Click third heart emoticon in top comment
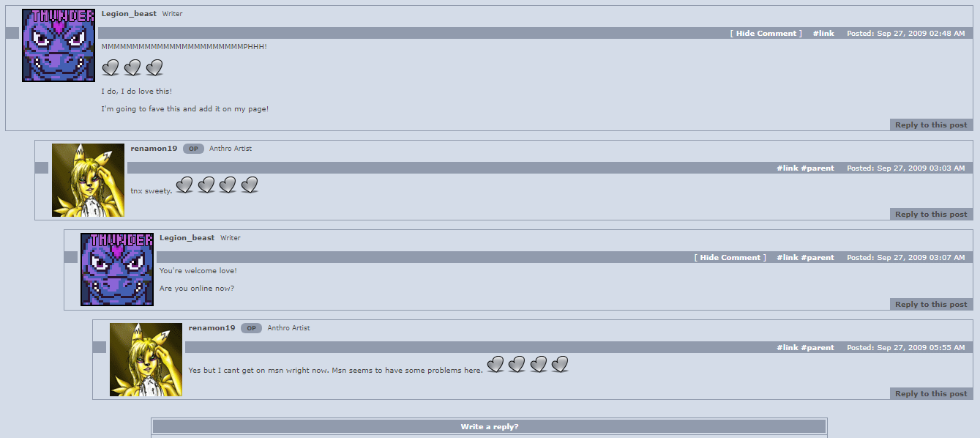The height and width of the screenshot is (438, 980). [x=154, y=68]
